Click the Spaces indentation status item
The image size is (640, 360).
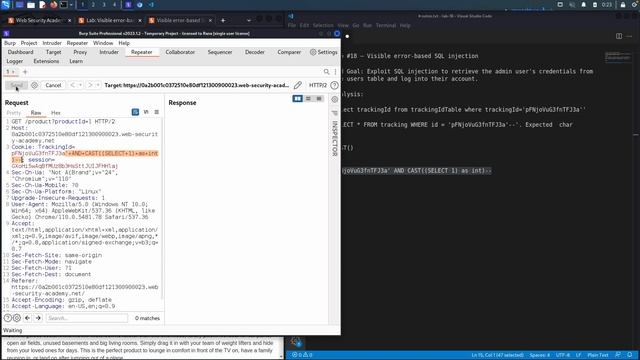point(540,355)
